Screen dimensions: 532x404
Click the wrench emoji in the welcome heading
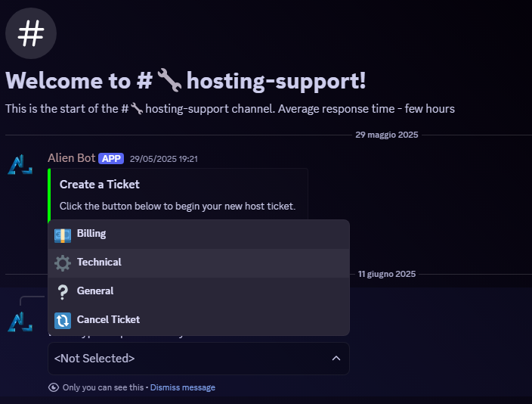(169, 80)
